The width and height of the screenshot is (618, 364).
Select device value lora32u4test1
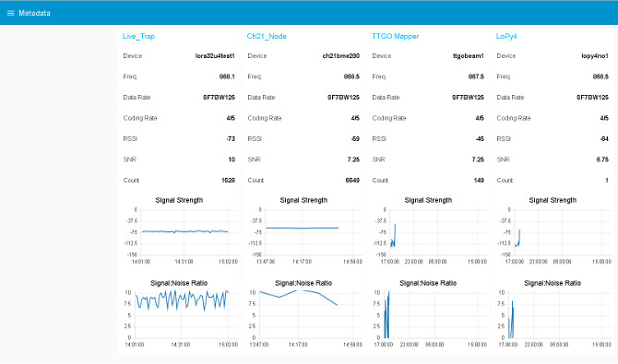pyautogui.click(x=215, y=56)
